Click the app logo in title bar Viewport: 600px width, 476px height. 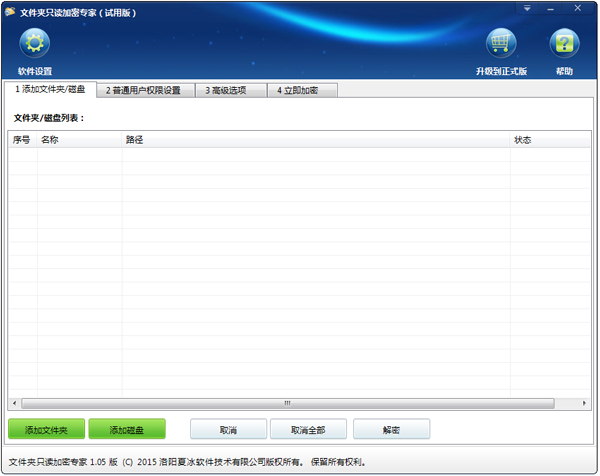(10, 12)
